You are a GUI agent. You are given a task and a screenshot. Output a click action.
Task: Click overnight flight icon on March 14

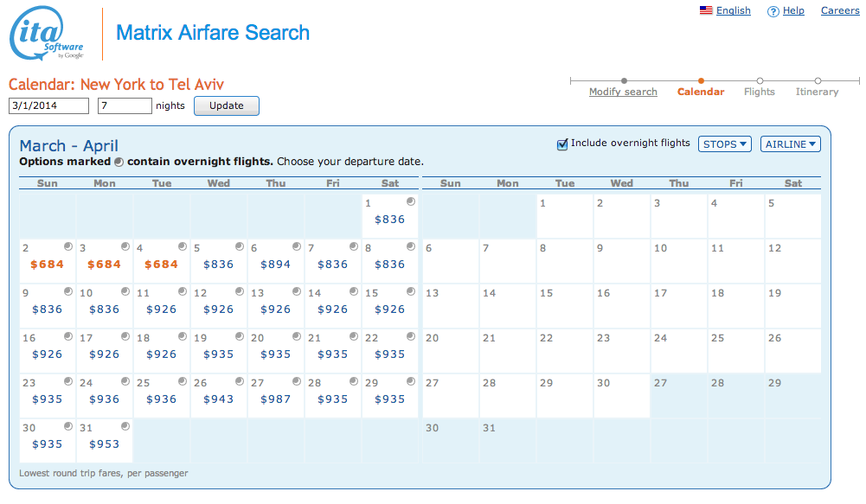tap(354, 291)
